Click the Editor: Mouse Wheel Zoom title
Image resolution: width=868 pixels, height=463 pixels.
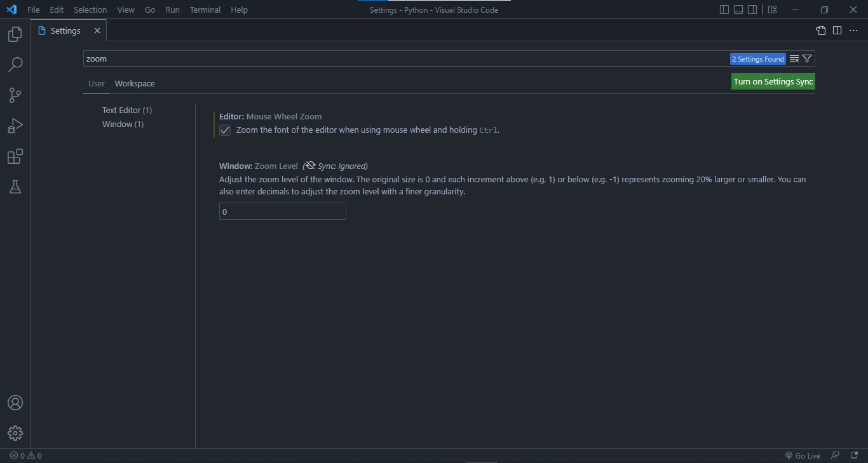[x=271, y=117]
